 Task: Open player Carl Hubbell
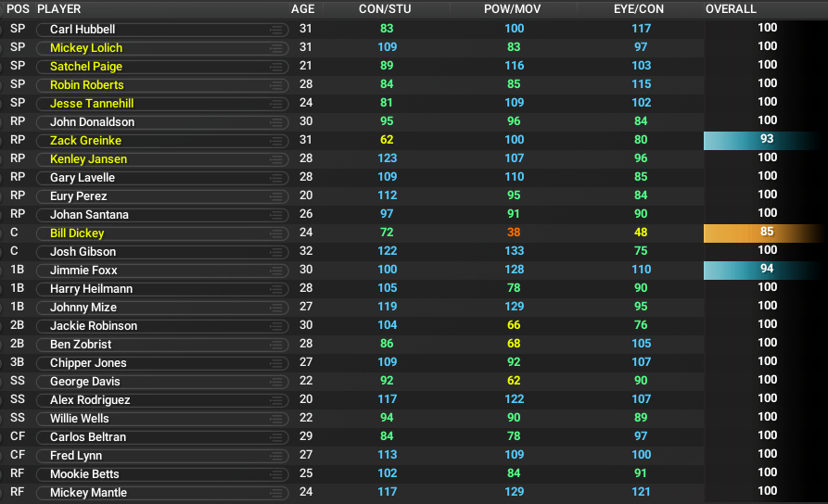coord(83,30)
